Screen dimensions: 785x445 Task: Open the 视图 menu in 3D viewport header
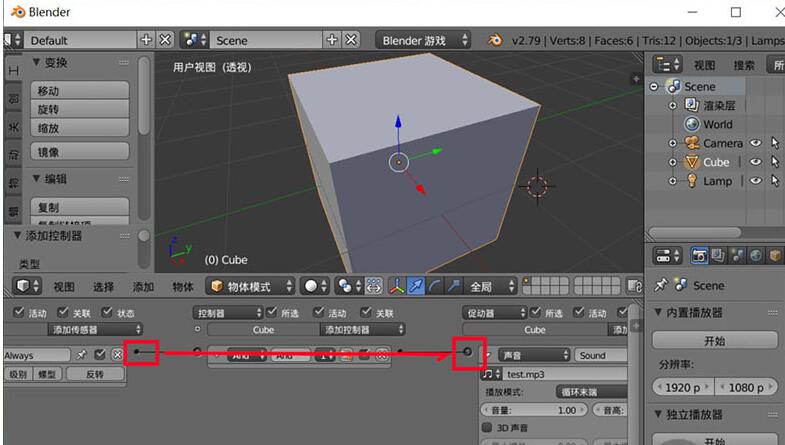(64, 287)
